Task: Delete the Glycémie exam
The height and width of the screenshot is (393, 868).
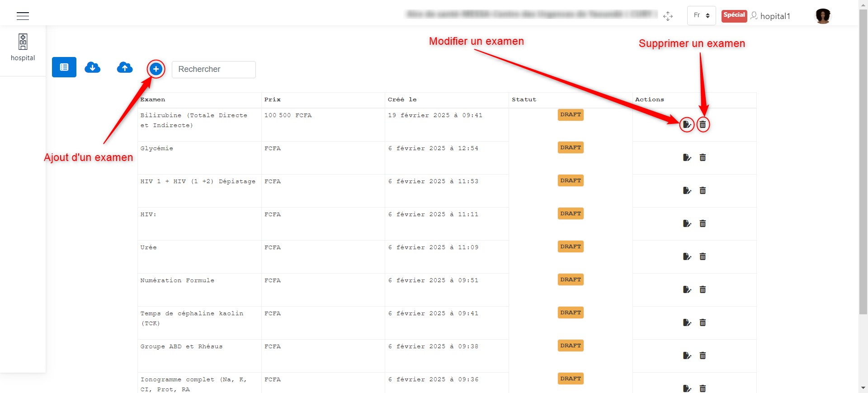Action: click(x=703, y=157)
